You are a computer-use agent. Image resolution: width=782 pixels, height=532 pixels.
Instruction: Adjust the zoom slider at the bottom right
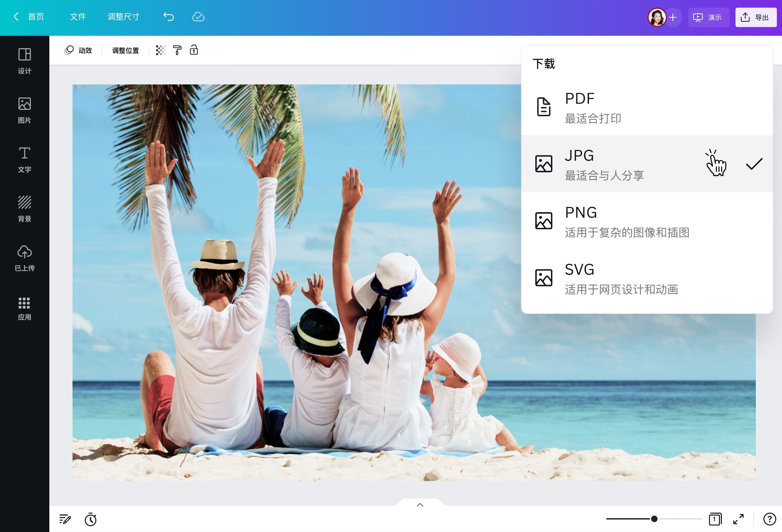(653, 519)
